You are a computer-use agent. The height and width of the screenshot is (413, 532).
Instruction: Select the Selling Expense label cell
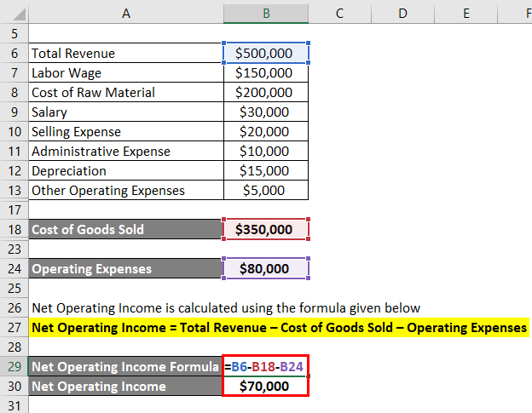125,131
